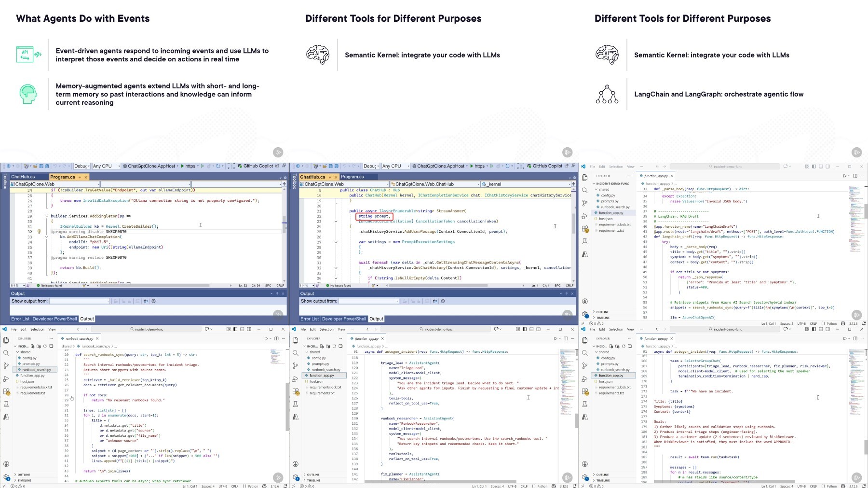Screen dimensions: 868x488
Task: Open Accounts in the runbook_search.py VS Code window
Action: click(6, 464)
